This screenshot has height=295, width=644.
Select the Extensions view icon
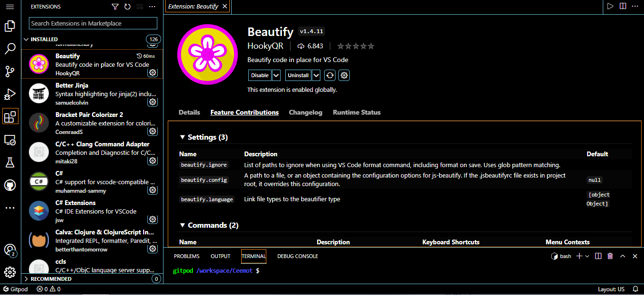[10, 117]
